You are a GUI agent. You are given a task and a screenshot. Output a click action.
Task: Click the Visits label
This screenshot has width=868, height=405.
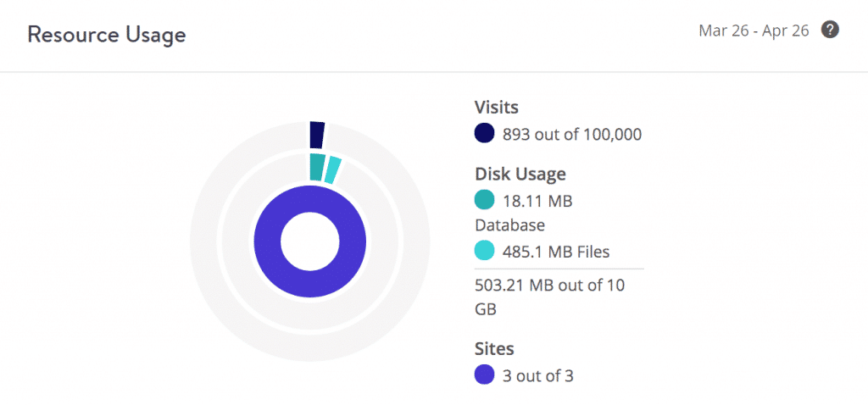click(x=496, y=108)
